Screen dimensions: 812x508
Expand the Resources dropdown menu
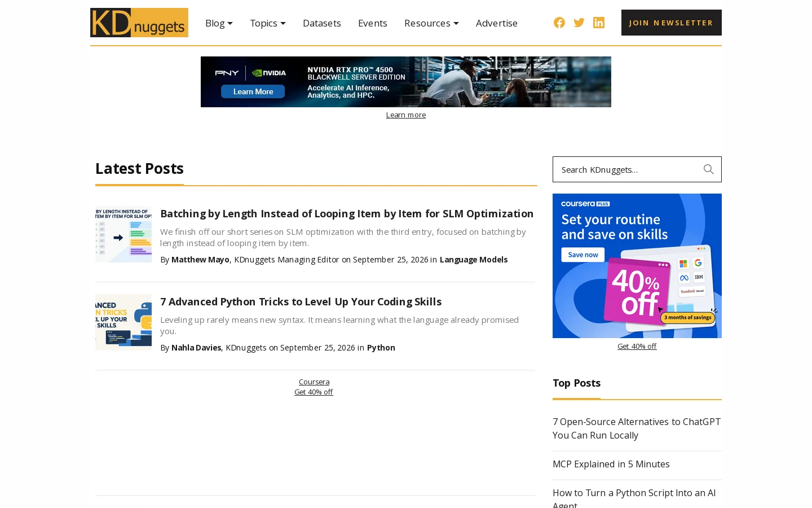click(431, 23)
